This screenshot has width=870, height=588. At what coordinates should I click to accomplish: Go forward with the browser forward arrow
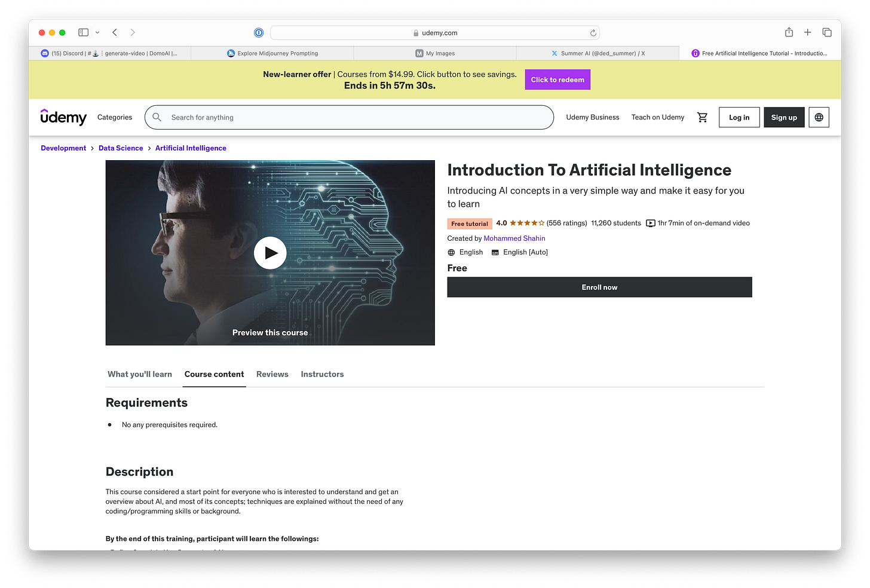click(133, 32)
